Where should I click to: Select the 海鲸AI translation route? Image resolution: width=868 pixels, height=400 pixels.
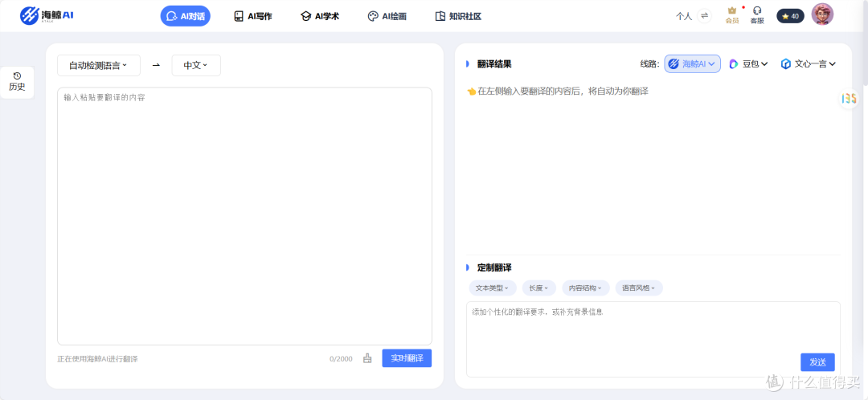click(693, 64)
